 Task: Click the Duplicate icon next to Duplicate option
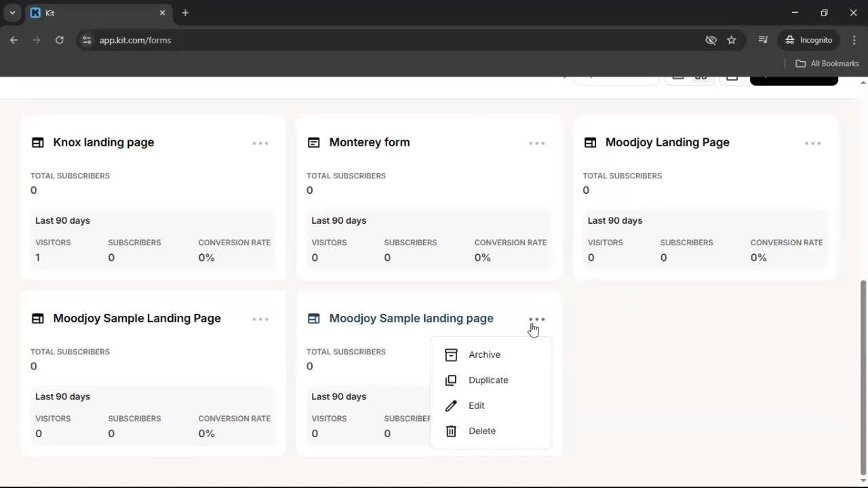(x=451, y=380)
